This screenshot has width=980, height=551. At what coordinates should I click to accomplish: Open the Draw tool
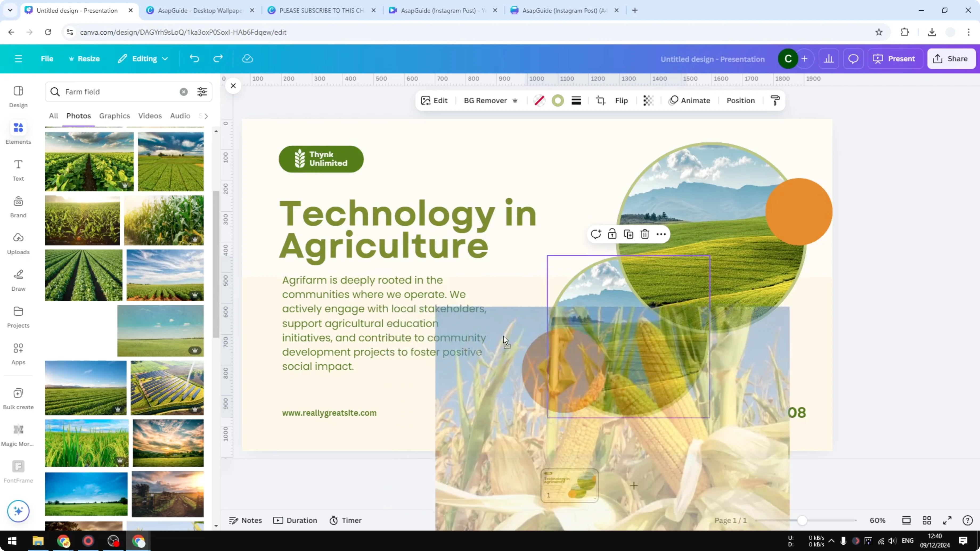pos(18,279)
